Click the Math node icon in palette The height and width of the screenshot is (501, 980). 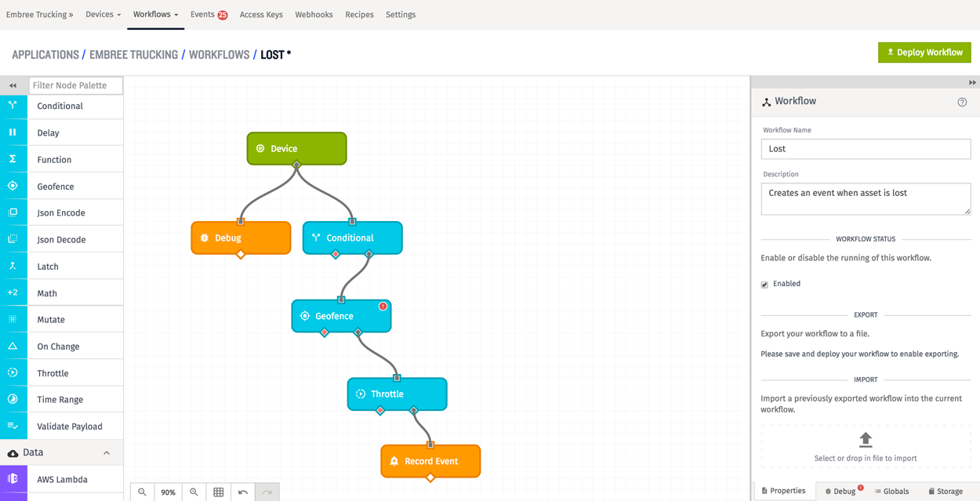pyautogui.click(x=13, y=292)
